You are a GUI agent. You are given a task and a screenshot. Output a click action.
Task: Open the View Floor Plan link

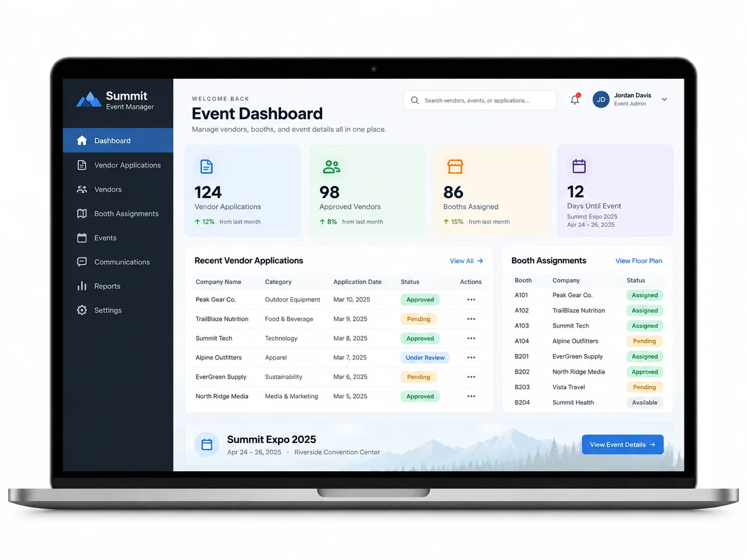(639, 261)
